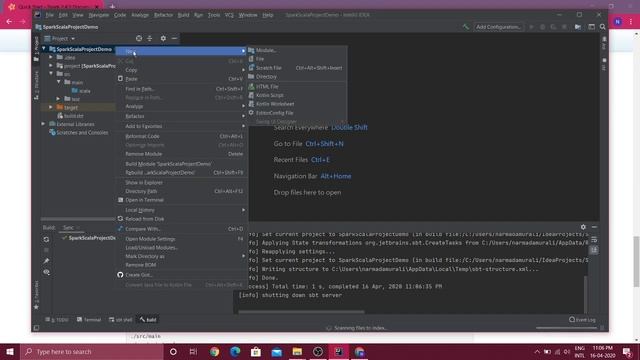Expand External Libraries node

tap(44, 124)
